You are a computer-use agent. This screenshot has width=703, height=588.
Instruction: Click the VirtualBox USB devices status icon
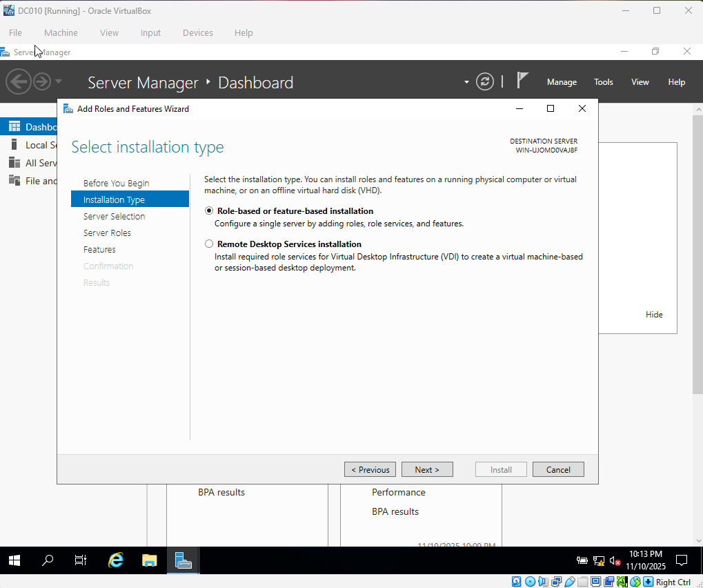pos(570,582)
